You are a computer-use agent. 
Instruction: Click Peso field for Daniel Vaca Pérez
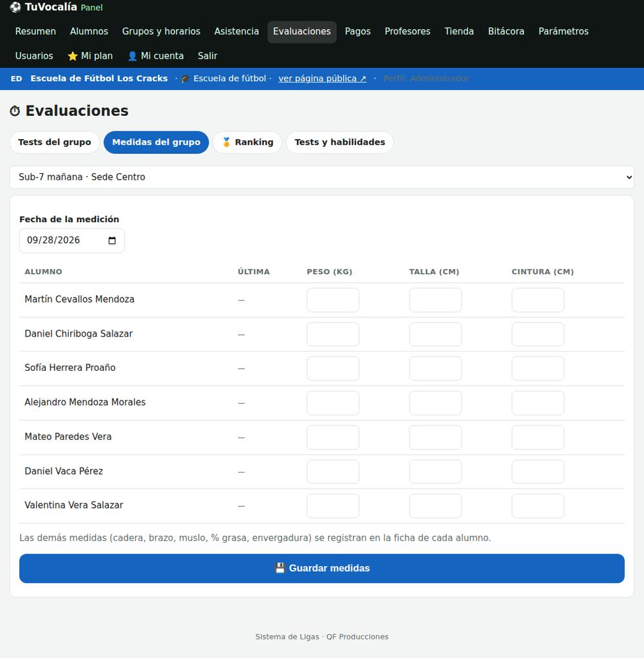333,472
